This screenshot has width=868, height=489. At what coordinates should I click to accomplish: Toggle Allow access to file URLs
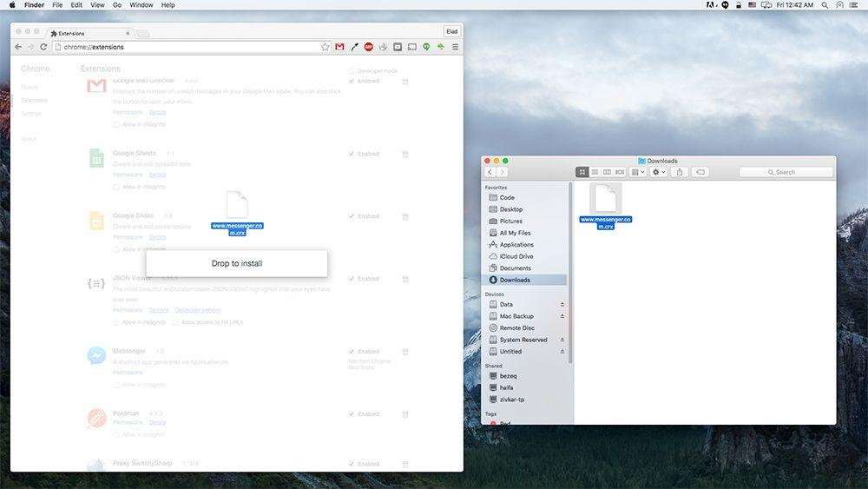[175, 322]
